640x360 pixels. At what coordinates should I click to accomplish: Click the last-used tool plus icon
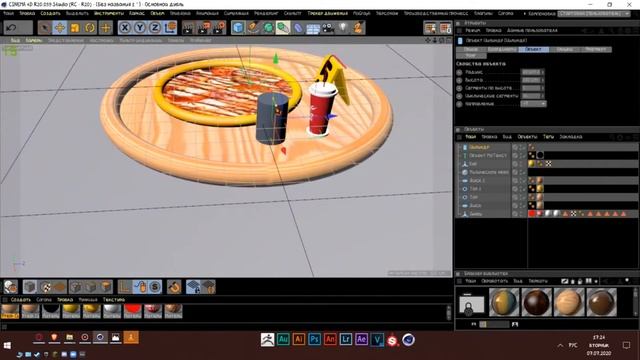coord(105,28)
